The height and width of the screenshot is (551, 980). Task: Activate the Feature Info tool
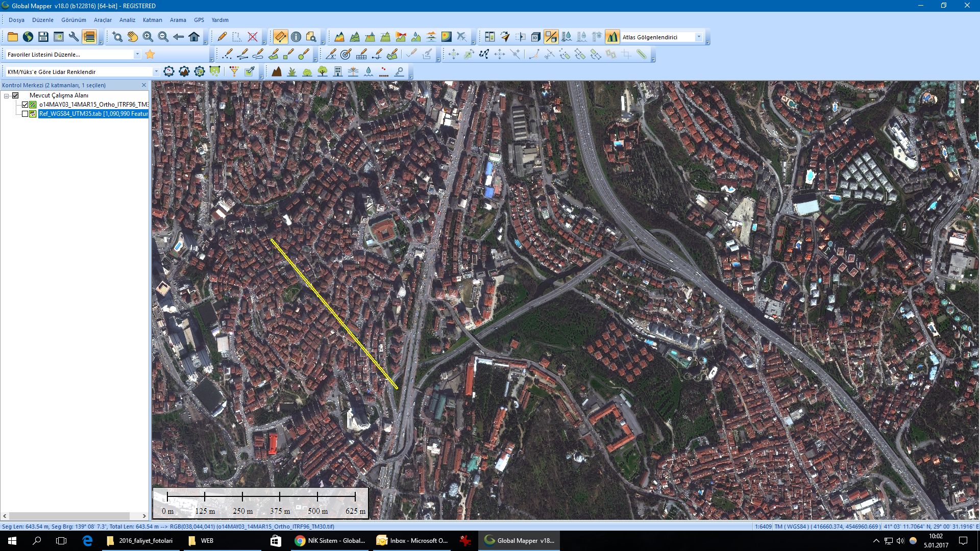click(x=296, y=37)
